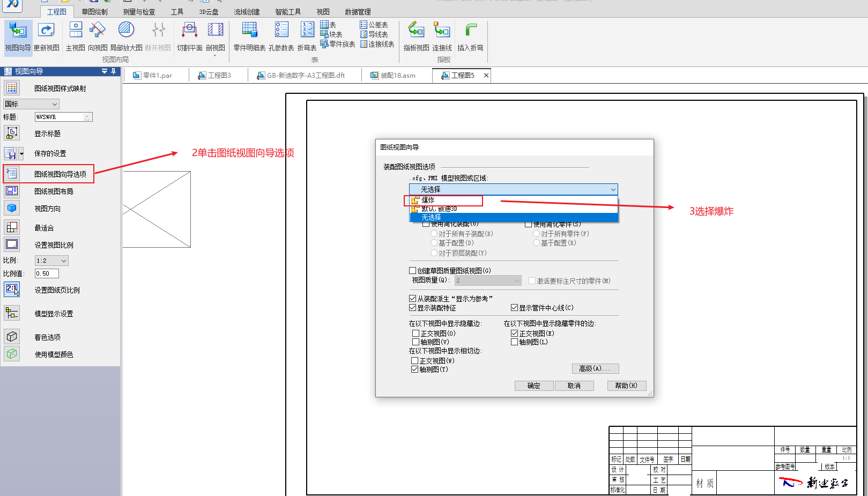Toggle 显示装配特征 checkbox
The height and width of the screenshot is (496, 868).
click(x=413, y=308)
